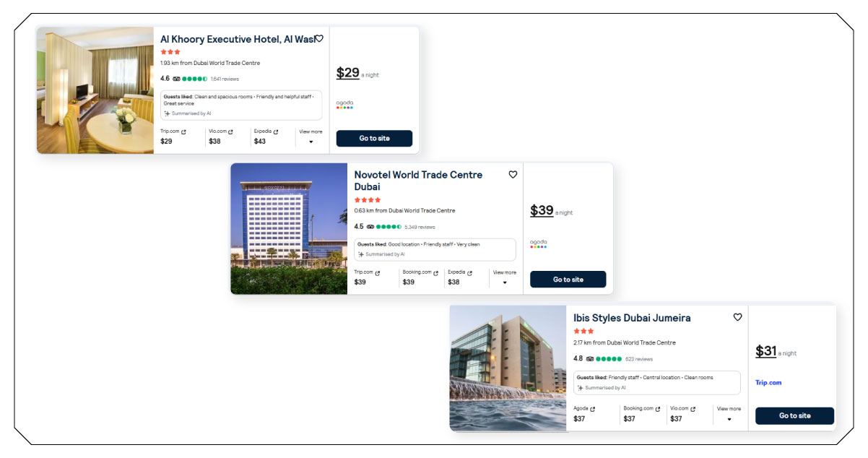Screen dimensions: 868x458
Task: Select the Trip.com logo on Ibis Styles card
Action: (x=769, y=383)
